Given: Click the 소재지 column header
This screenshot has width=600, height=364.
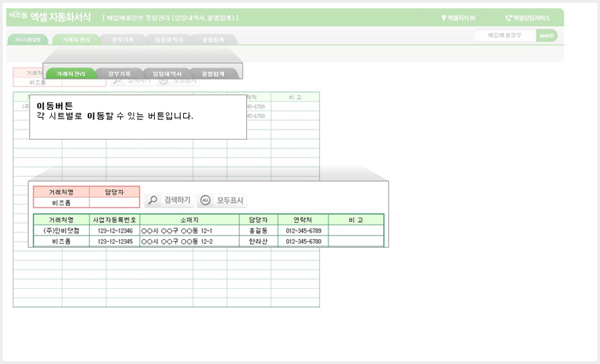Looking at the screenshot, I should [189, 220].
